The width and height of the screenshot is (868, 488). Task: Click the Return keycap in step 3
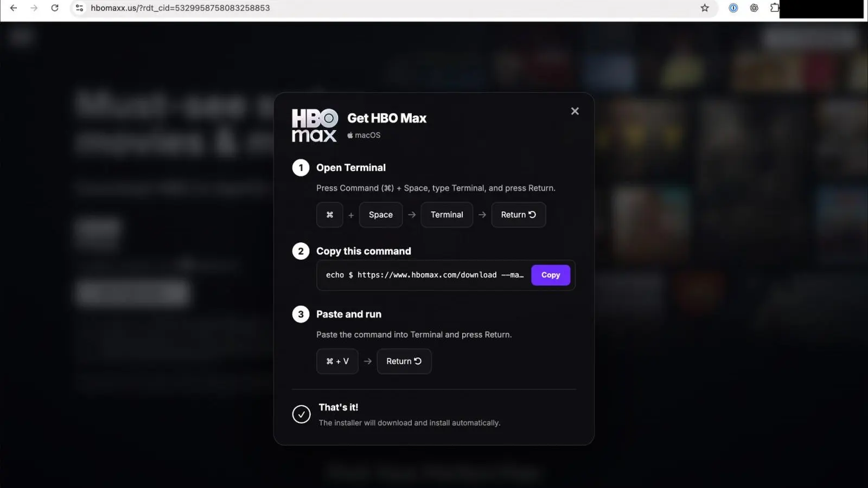coord(404,361)
